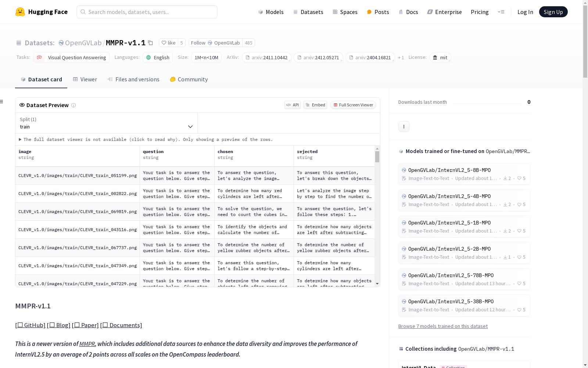Switch to the Viewer tab
The height and width of the screenshot is (368, 588).
(x=85, y=79)
